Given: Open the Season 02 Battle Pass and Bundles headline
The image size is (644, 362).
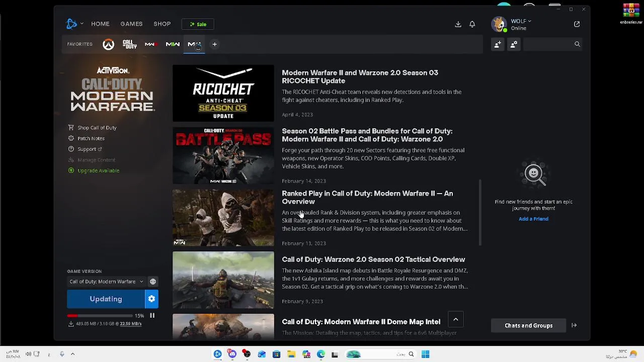Looking at the screenshot, I should [367, 135].
